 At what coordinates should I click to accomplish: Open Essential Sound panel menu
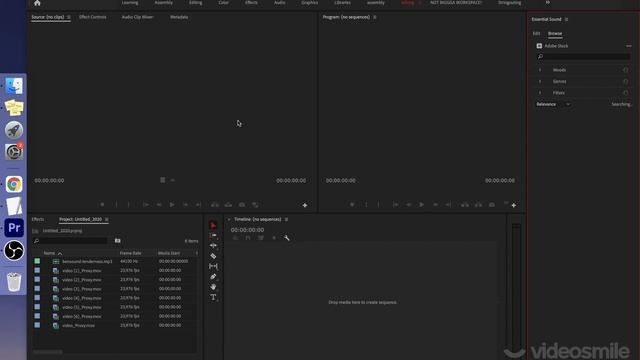[566, 19]
